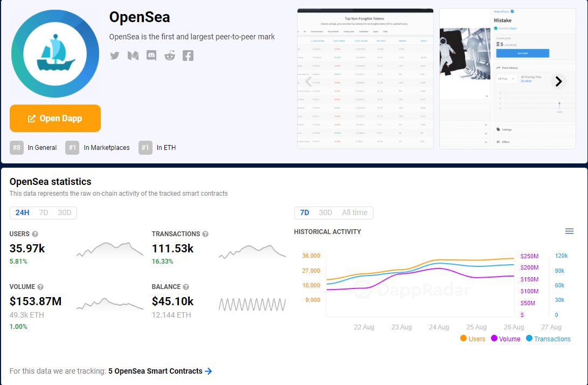The width and height of the screenshot is (588, 385).
Task: Click the 35.97k users value
Action: pos(27,249)
